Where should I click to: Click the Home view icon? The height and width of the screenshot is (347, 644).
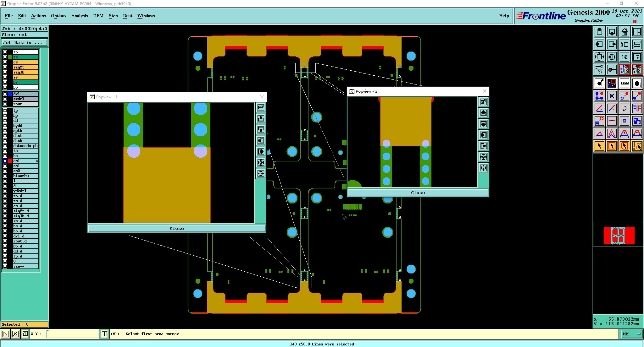[624, 32]
